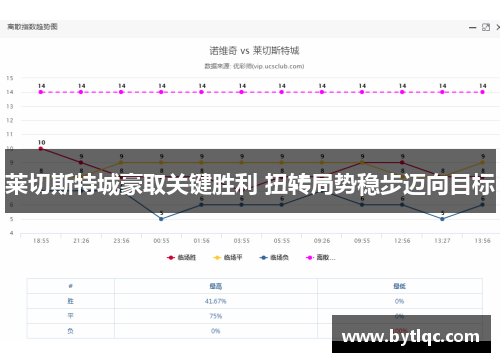Click the 09:26 time axis label
The height and width of the screenshot is (362, 500).
322,241
